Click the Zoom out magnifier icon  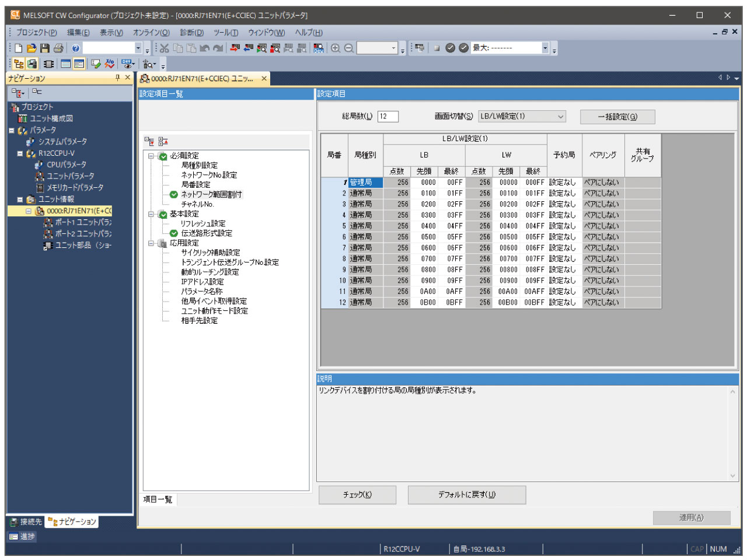(348, 48)
